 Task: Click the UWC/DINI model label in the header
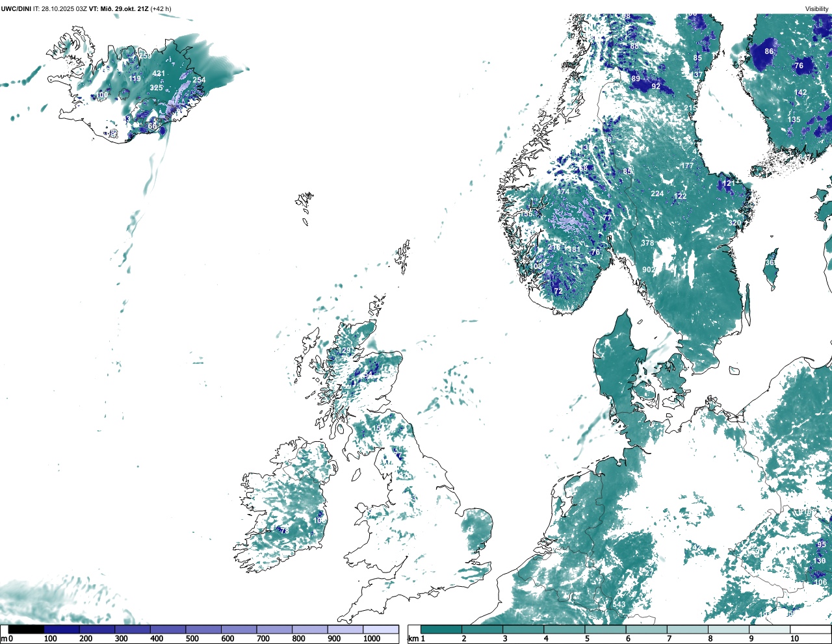[x=16, y=8]
